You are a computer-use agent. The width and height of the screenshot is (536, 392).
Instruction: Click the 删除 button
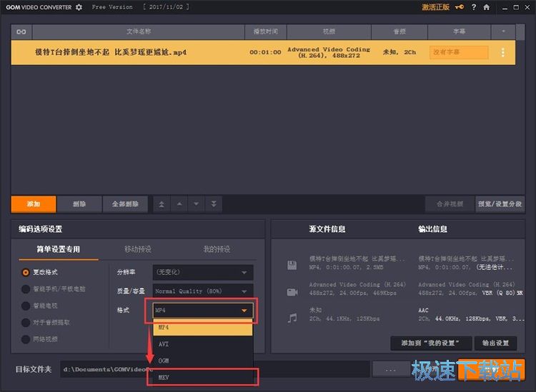[79, 204]
